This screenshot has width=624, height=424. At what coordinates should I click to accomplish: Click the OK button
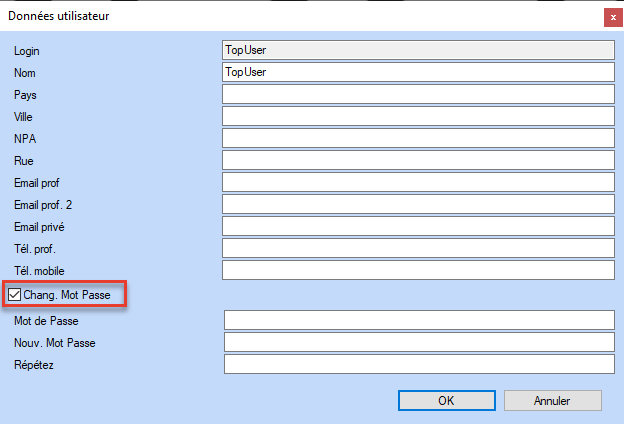pos(446,400)
